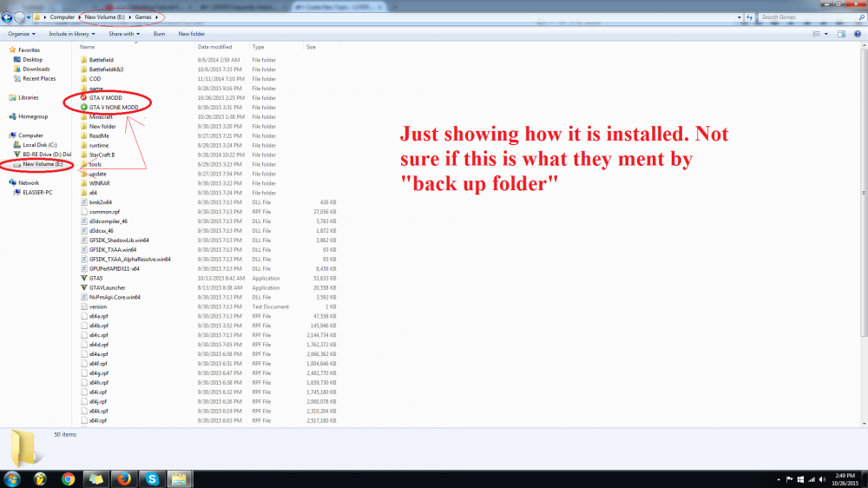Open the taskbar File Explorer window
This screenshot has height=488, width=868.
(179, 478)
